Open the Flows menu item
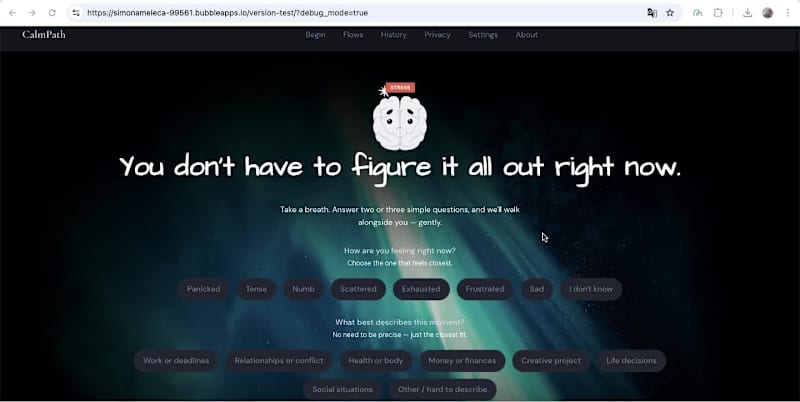 (353, 35)
